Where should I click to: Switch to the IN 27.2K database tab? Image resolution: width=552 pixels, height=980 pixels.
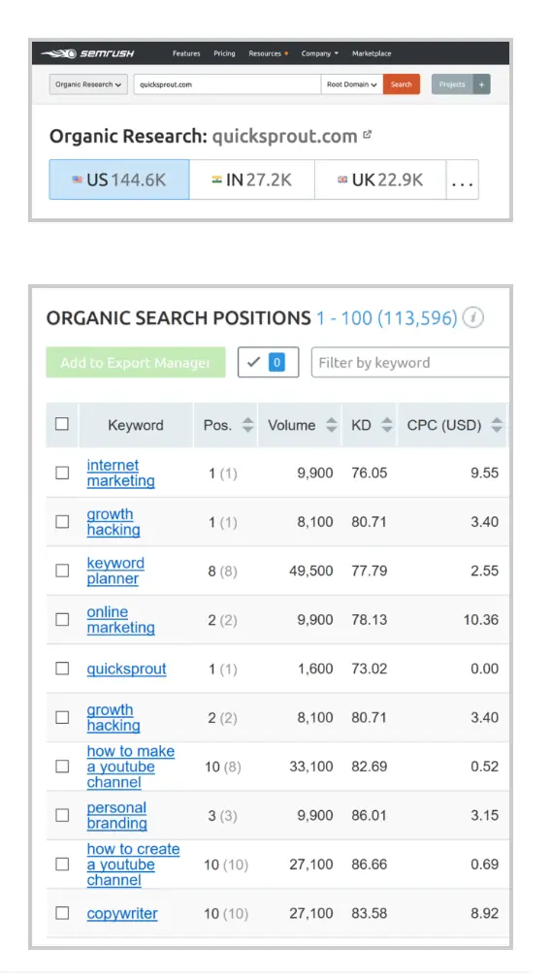(x=252, y=180)
